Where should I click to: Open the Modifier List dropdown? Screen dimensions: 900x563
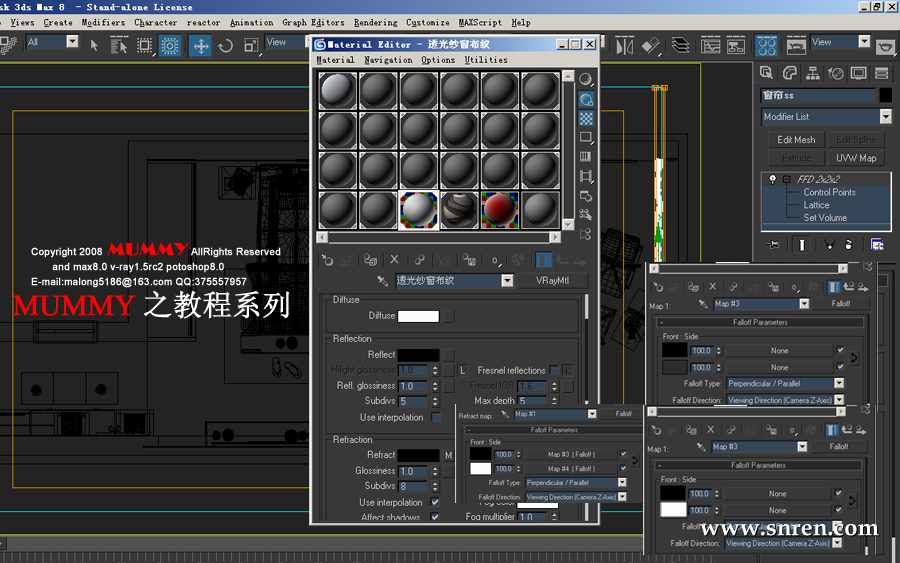point(886,117)
